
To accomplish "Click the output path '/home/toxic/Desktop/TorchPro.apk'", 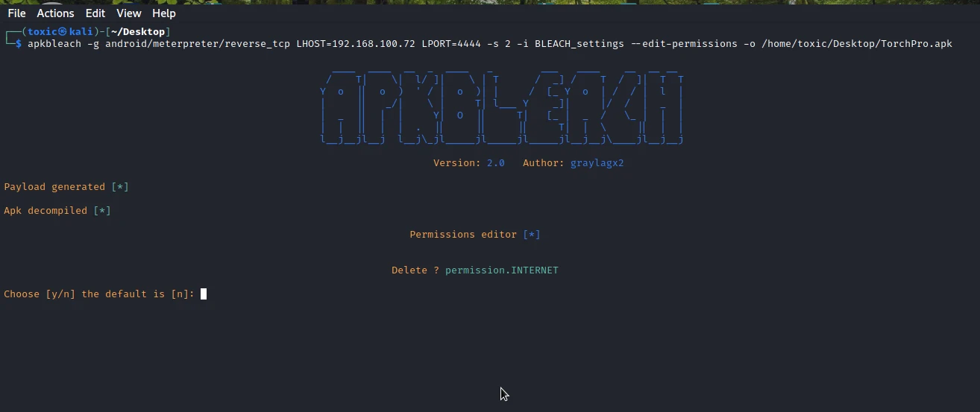I will (857, 44).
